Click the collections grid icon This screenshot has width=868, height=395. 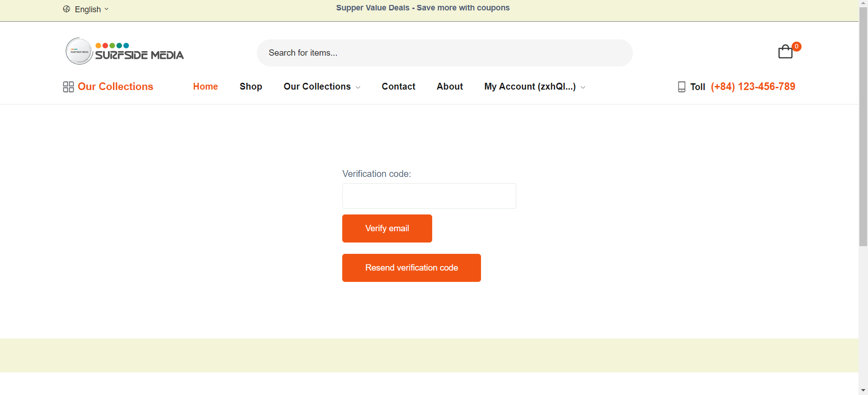(x=68, y=87)
